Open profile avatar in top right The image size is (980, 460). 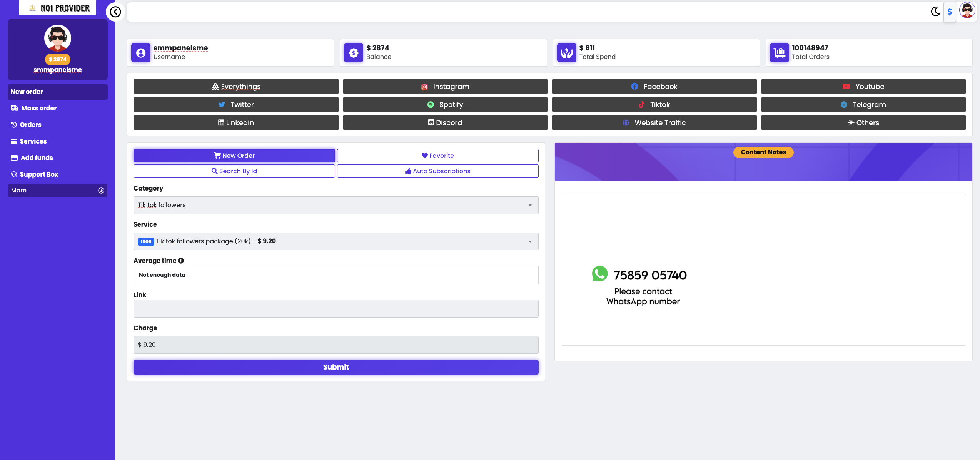(967, 10)
